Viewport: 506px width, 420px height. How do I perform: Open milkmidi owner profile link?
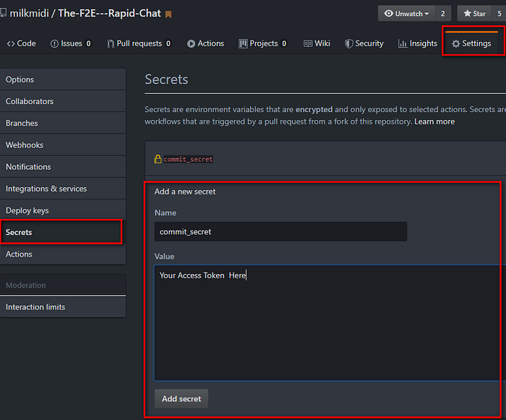coord(30,13)
